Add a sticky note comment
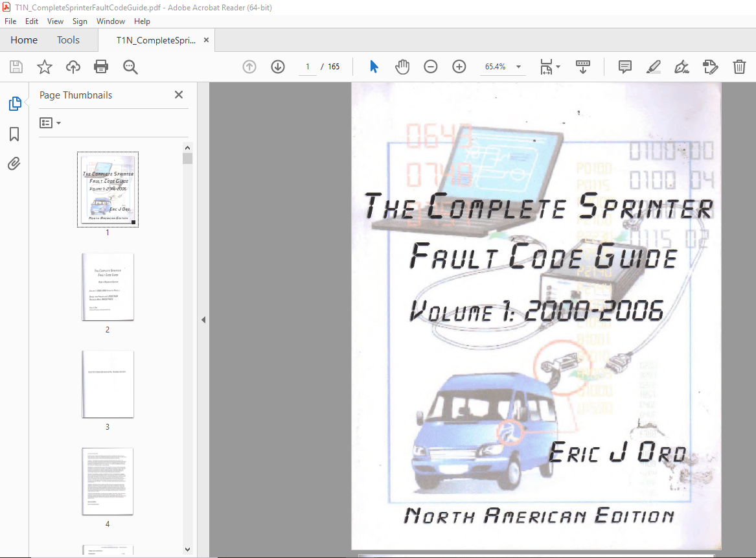Viewport: 756px width, 558px height. point(624,66)
